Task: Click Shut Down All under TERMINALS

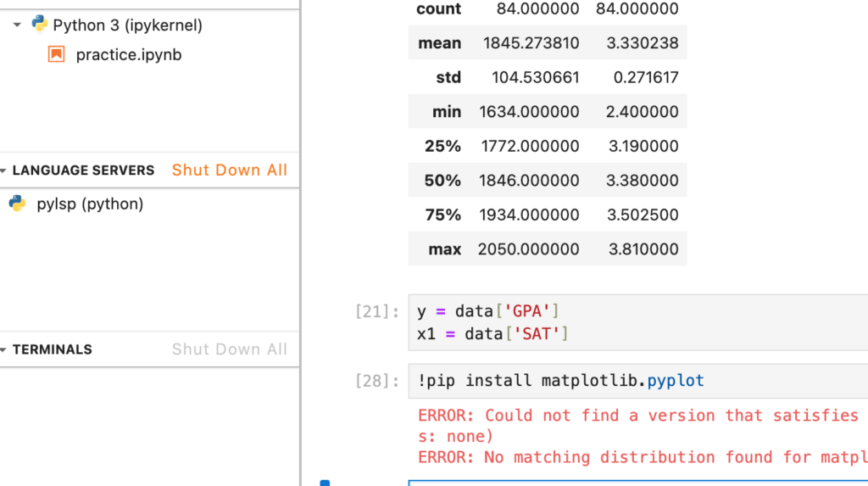Action: tap(229, 349)
